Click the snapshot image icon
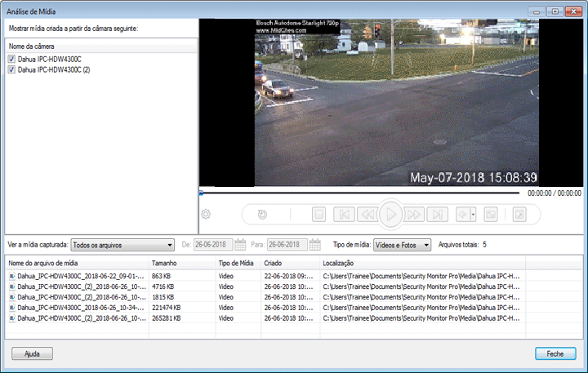 click(491, 215)
